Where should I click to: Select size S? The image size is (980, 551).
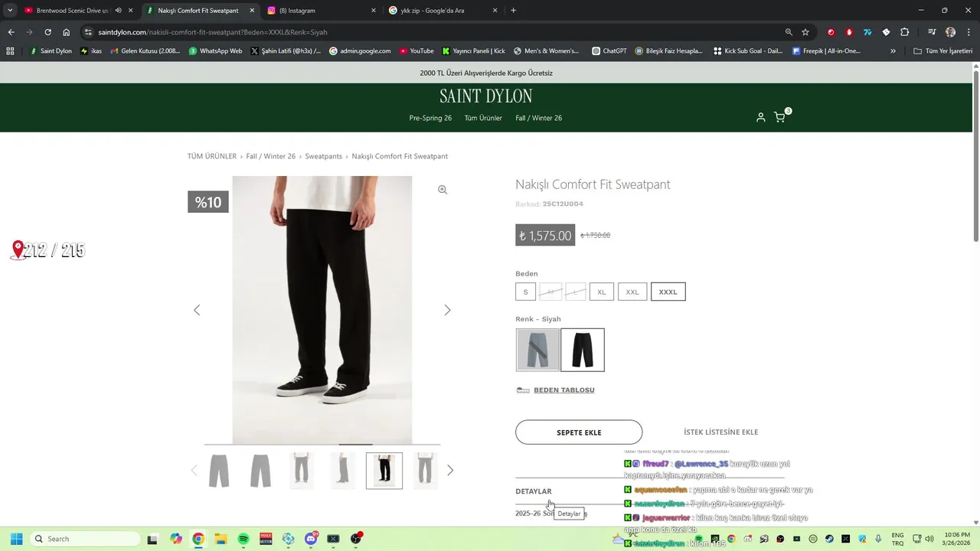(x=525, y=292)
